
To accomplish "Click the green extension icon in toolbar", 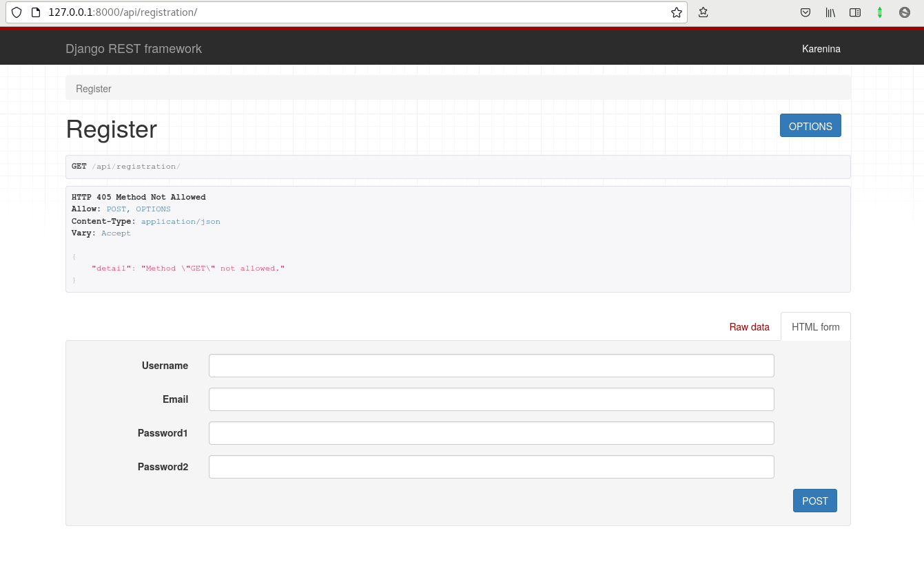I will coord(880,12).
